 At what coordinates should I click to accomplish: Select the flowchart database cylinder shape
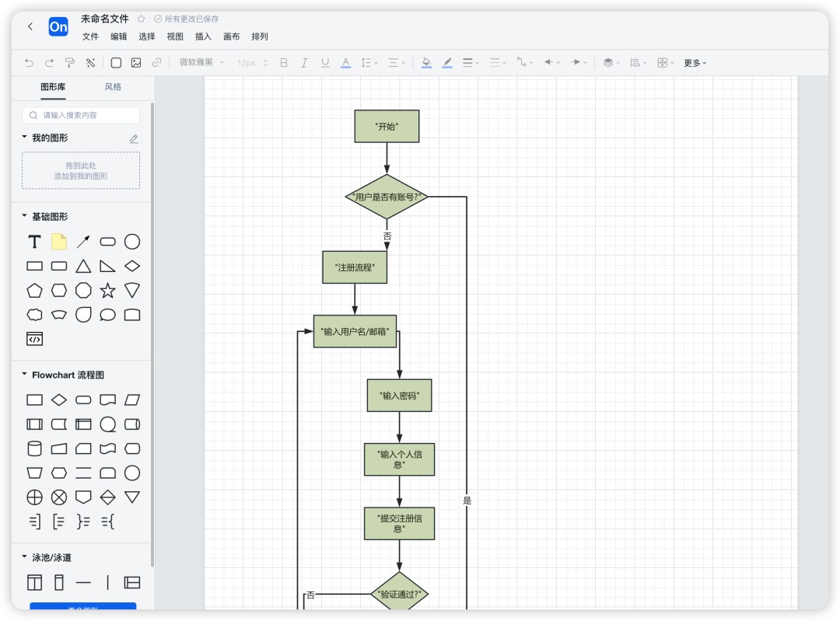35,448
